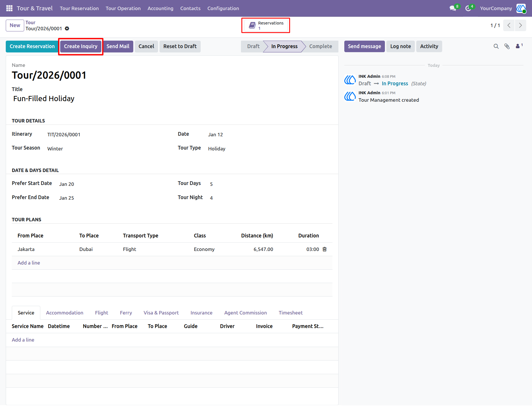Switch to the Visa & Passport tab
The height and width of the screenshot is (406, 532).
coord(161,313)
